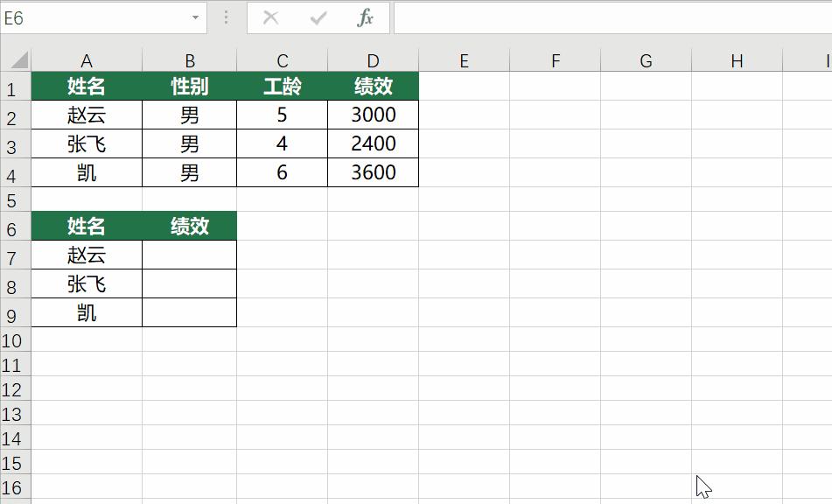832x504 pixels.
Task: Select row 15 header
Action: 16,461
